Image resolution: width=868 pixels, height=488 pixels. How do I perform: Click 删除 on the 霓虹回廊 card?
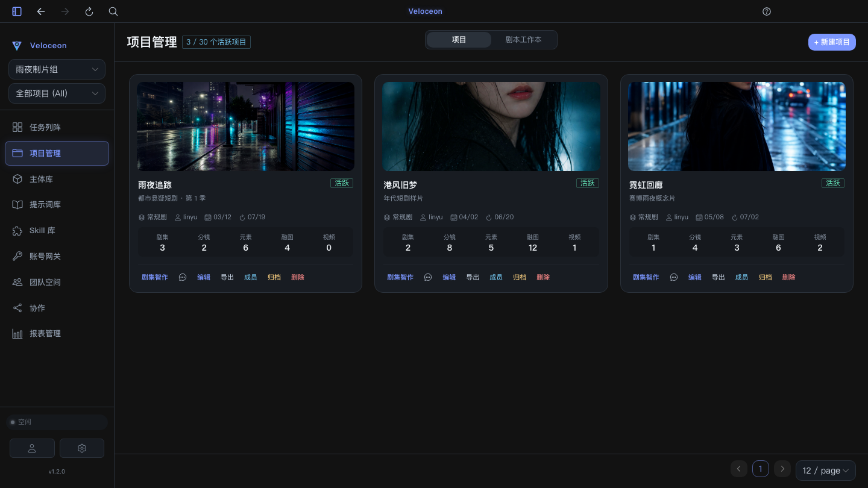pyautogui.click(x=788, y=277)
